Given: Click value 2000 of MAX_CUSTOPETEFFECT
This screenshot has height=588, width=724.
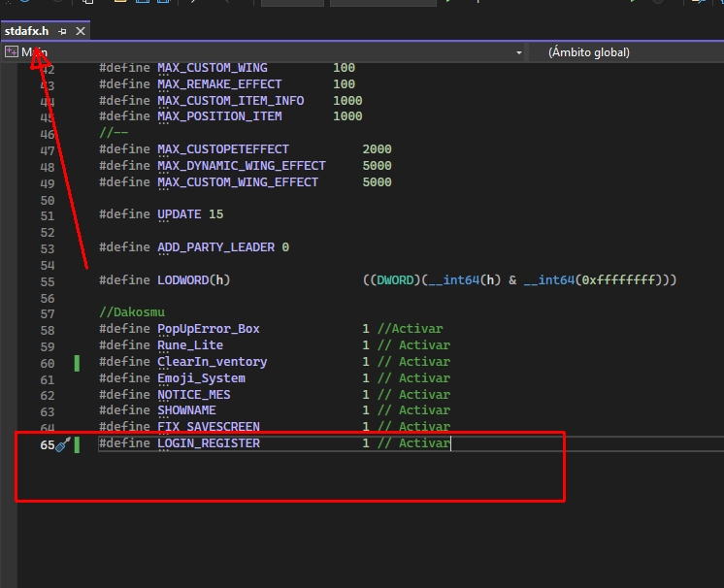Looking at the screenshot, I should [x=377, y=149].
